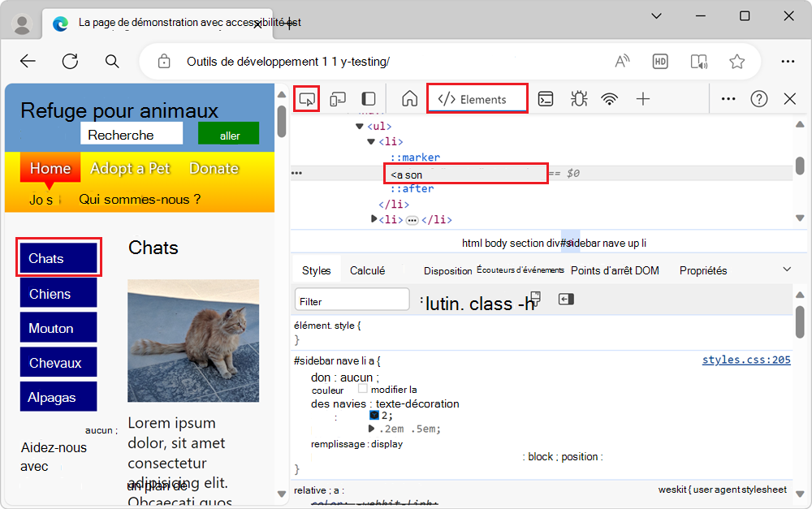The height and width of the screenshot is (509, 812).
Task: Click the browser search magnifier icon
Action: pyautogui.click(x=112, y=61)
